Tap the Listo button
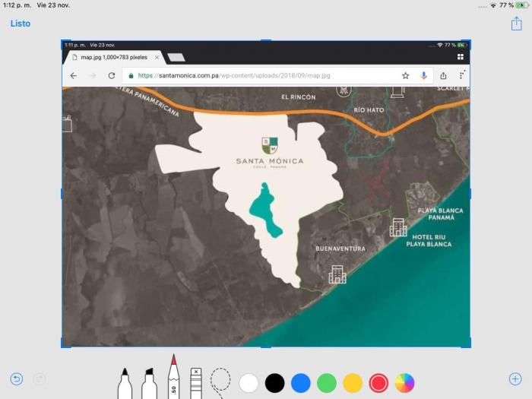The width and height of the screenshot is (532, 399). pyautogui.click(x=21, y=24)
